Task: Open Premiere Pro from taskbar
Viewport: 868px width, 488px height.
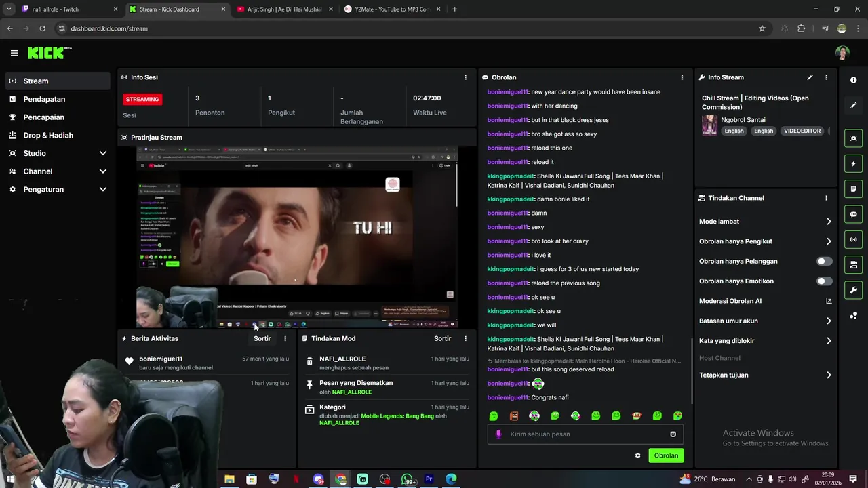Action: click(x=429, y=479)
